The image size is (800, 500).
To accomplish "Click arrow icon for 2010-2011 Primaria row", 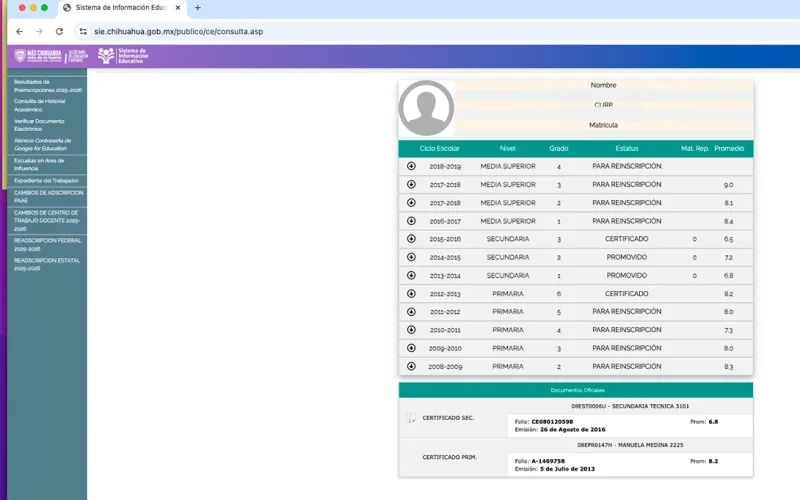I will point(411,329).
